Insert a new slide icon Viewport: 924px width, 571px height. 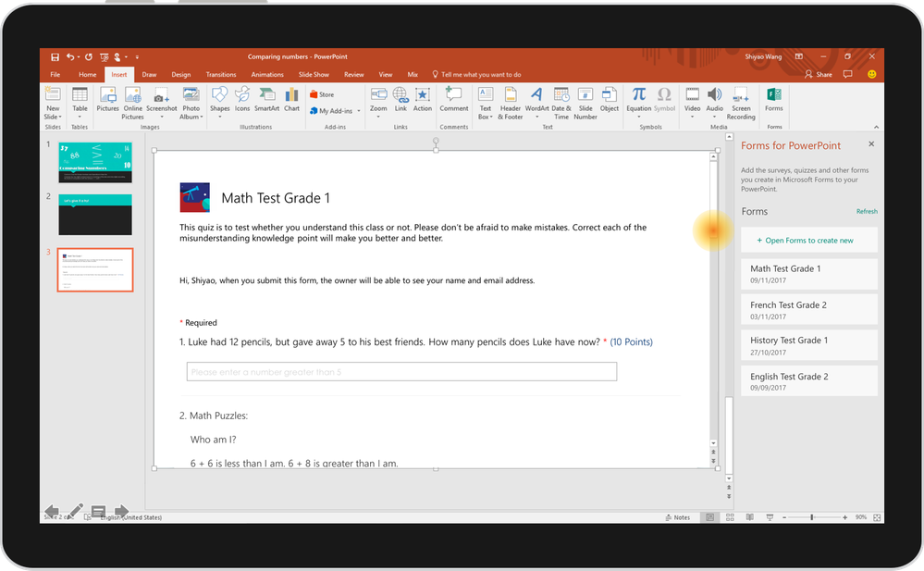click(x=53, y=94)
